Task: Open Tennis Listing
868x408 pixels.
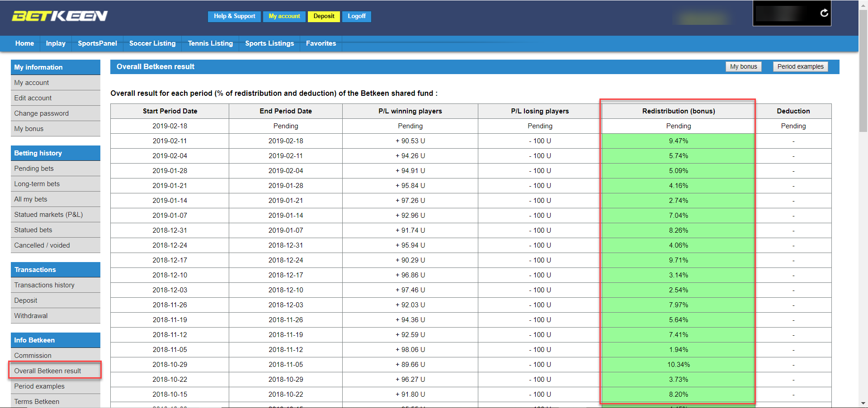Action: [210, 43]
